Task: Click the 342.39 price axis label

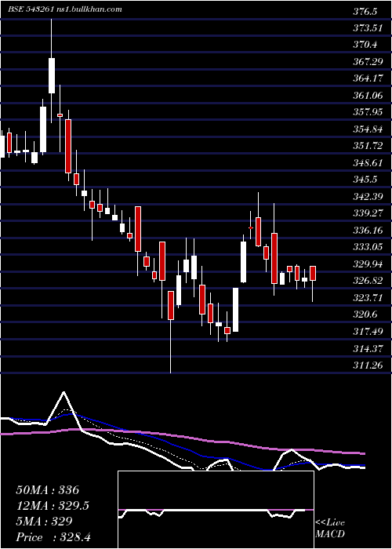Action: [368, 196]
